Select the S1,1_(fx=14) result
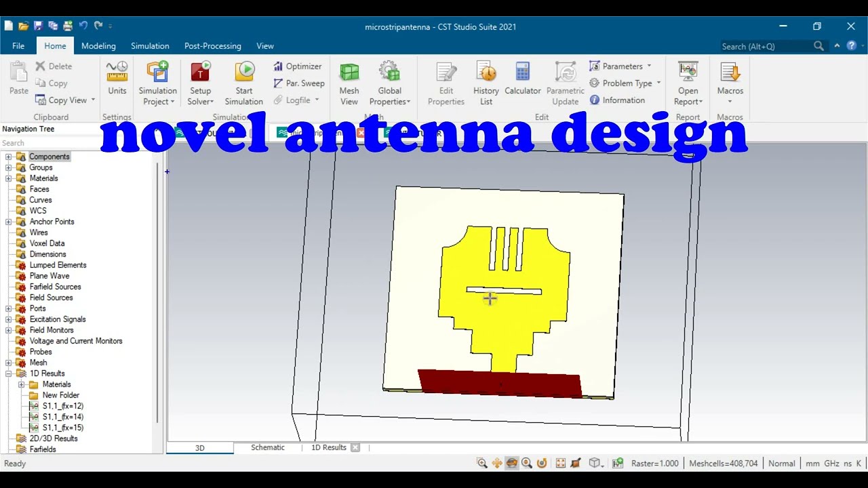Viewport: 868px width, 488px height. click(63, 417)
